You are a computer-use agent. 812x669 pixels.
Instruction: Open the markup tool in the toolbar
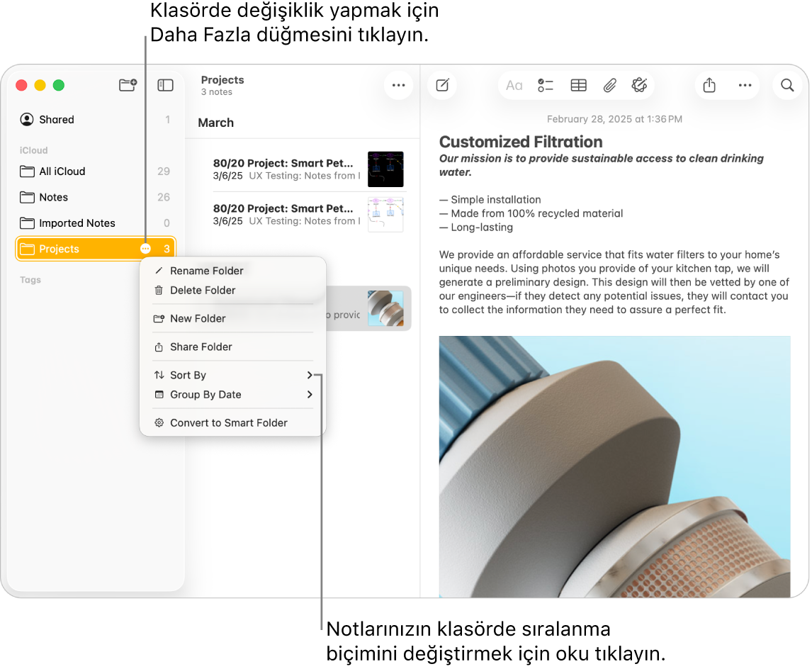point(640,85)
